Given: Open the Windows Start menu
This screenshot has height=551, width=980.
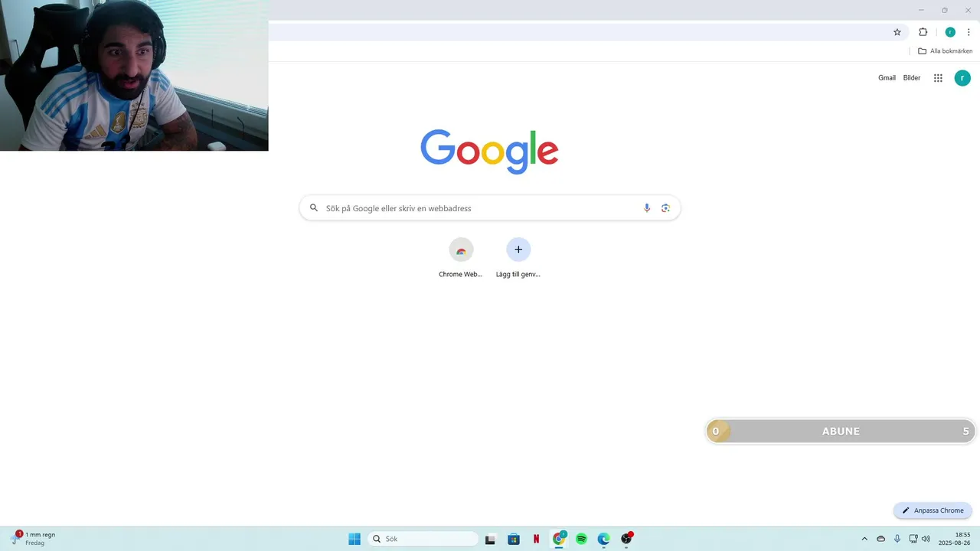Looking at the screenshot, I should coord(354,539).
